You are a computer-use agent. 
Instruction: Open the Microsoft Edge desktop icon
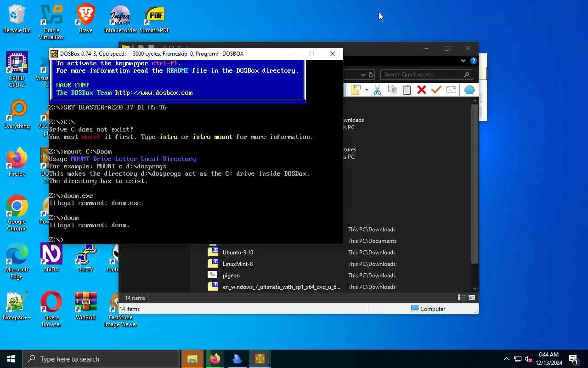[x=17, y=261]
